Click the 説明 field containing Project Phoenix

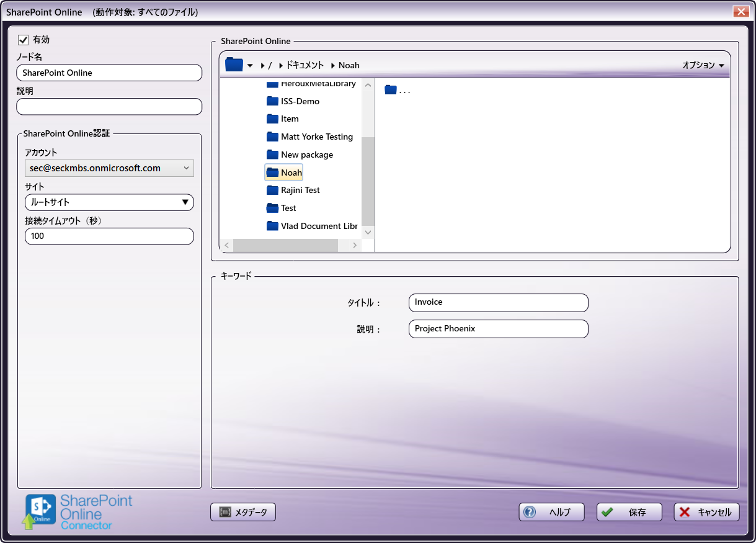(498, 329)
